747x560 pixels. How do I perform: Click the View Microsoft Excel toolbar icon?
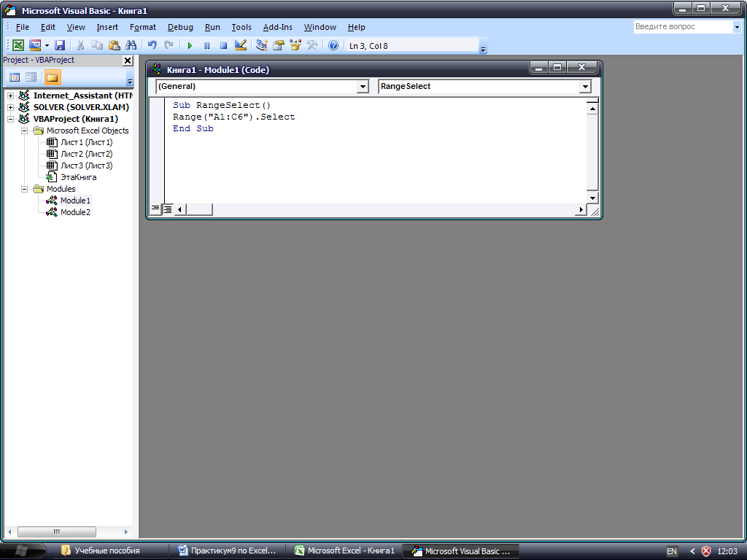pyautogui.click(x=18, y=45)
